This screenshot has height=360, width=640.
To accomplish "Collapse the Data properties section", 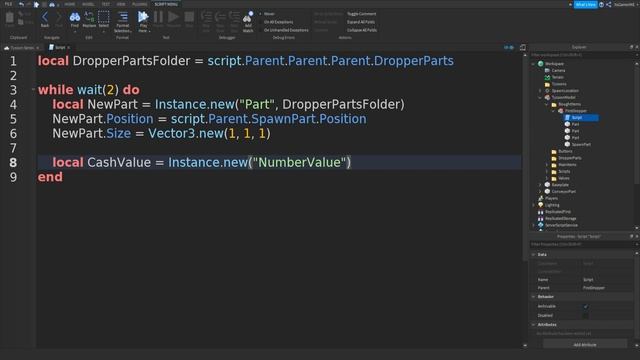I will point(533,254).
